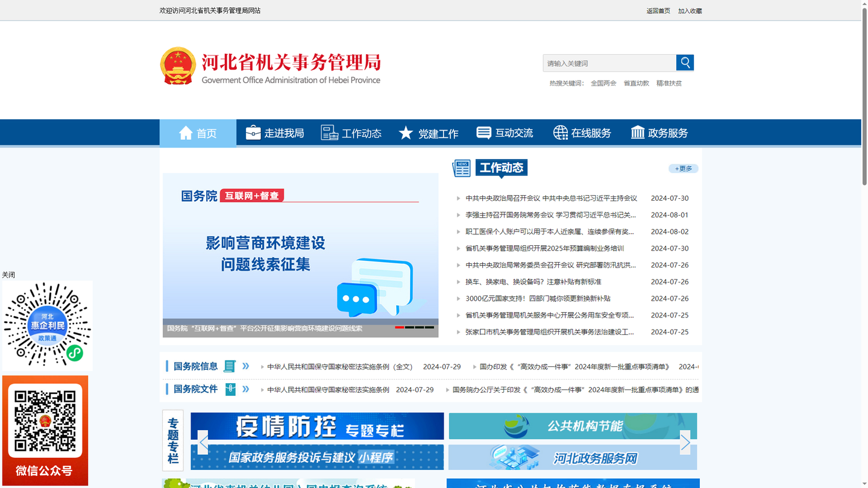Click the right arrow of banner carousel
Image resolution: width=868 pixels, height=488 pixels.
[685, 442]
